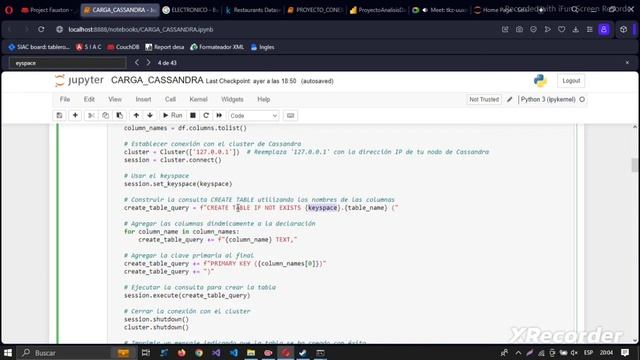This screenshot has width=640, height=360.
Task: Go to previous find match arrow
Action: [x=137, y=62]
